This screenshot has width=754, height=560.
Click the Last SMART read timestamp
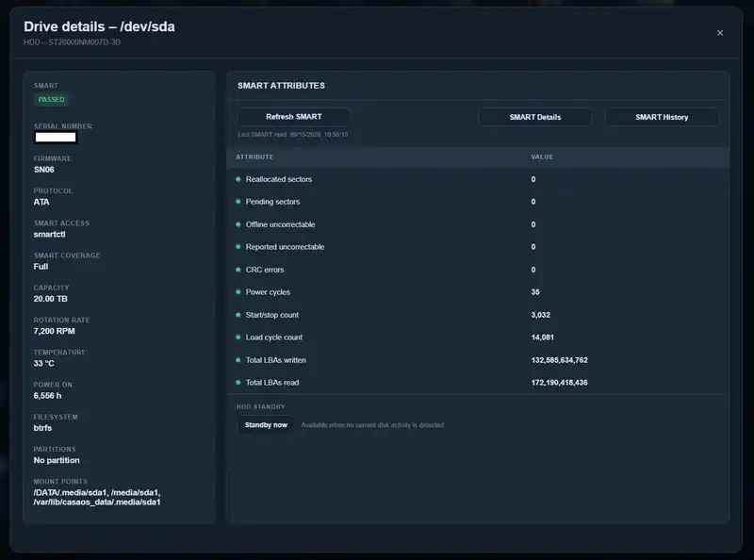click(293, 134)
